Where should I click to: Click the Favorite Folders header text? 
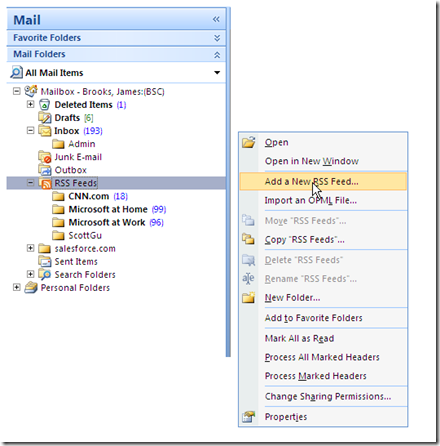[x=47, y=38]
